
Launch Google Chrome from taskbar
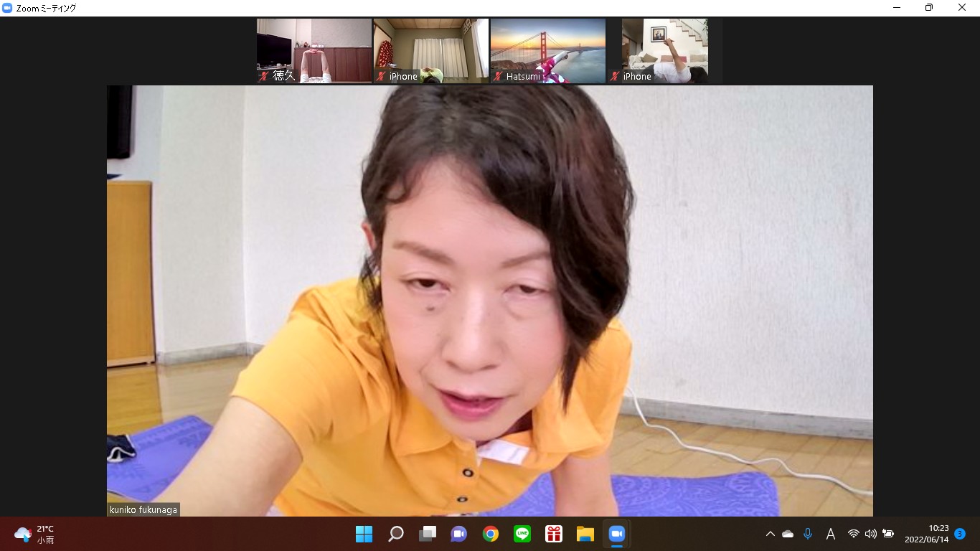coord(491,534)
